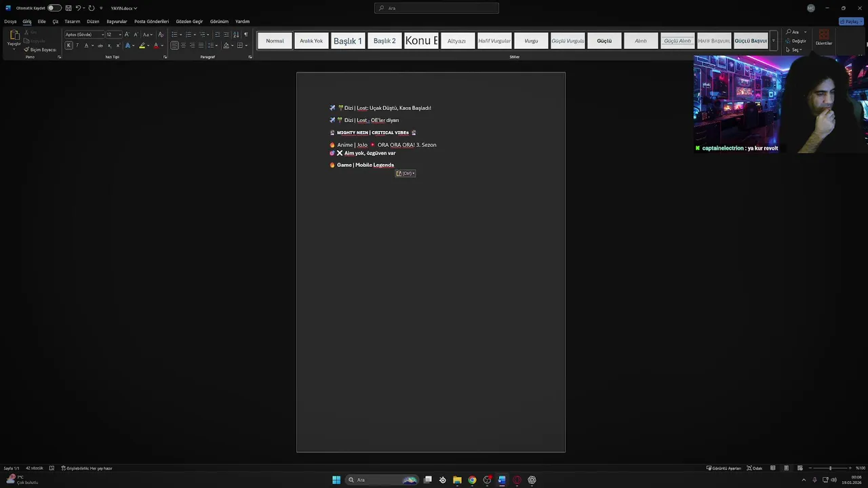Align text to the right
The height and width of the screenshot is (488, 868).
[192, 45]
